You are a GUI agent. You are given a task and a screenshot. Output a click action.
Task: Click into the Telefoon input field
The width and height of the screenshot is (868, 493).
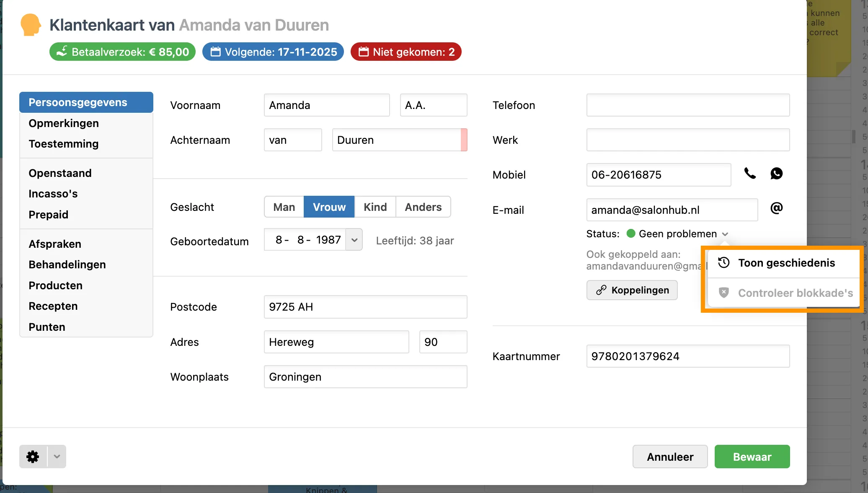pyautogui.click(x=688, y=105)
